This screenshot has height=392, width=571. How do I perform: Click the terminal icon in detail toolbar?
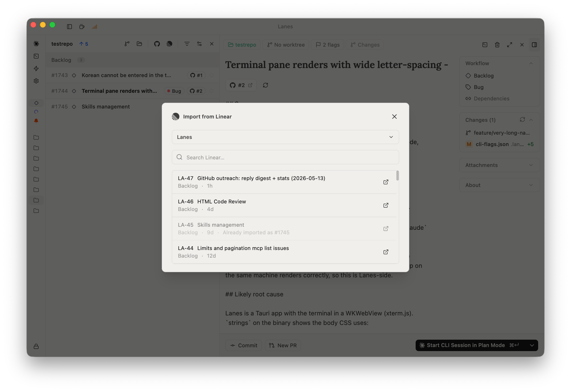point(484,45)
